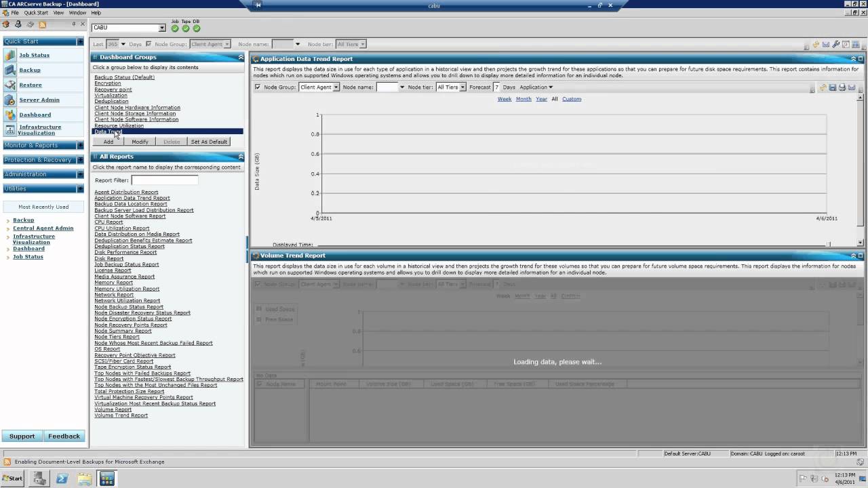
Task: Click the Set As Default button
Action: (209, 142)
